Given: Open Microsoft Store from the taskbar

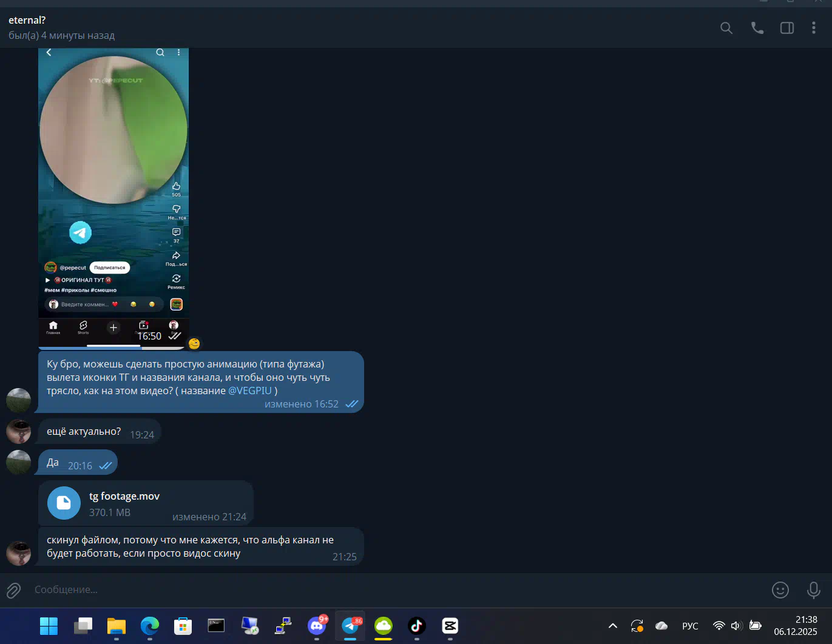Looking at the screenshot, I should pos(183,626).
